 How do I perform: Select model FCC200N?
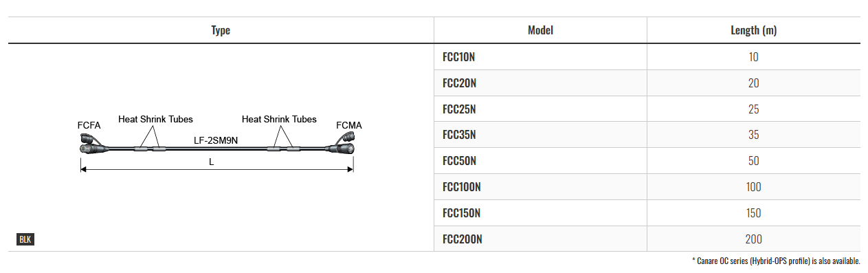click(x=463, y=239)
